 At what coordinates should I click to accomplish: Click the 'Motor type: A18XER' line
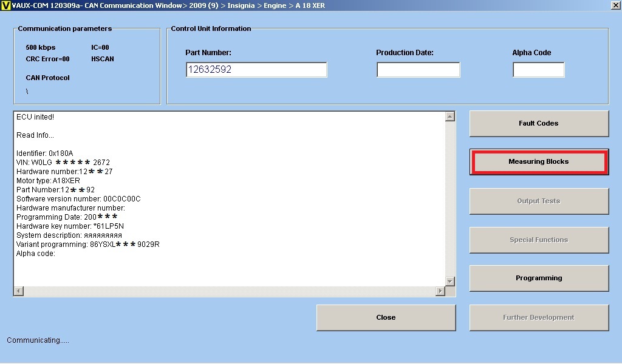pyautogui.click(x=48, y=181)
